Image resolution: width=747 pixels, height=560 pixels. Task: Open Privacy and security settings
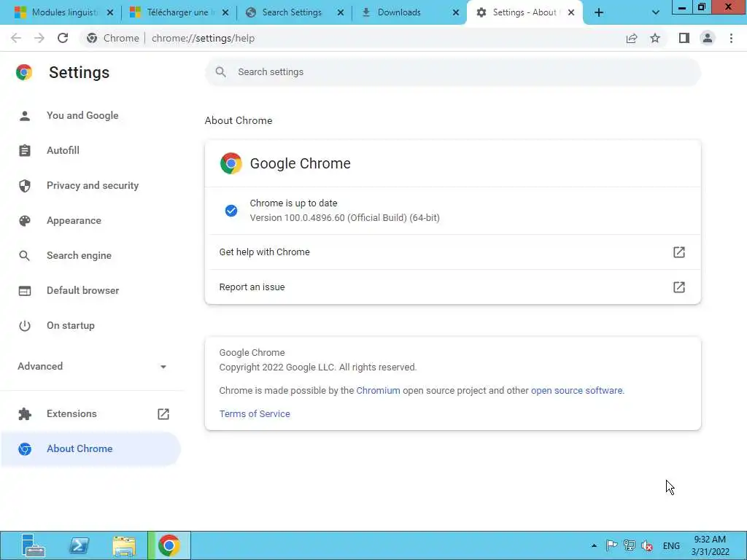tap(93, 185)
